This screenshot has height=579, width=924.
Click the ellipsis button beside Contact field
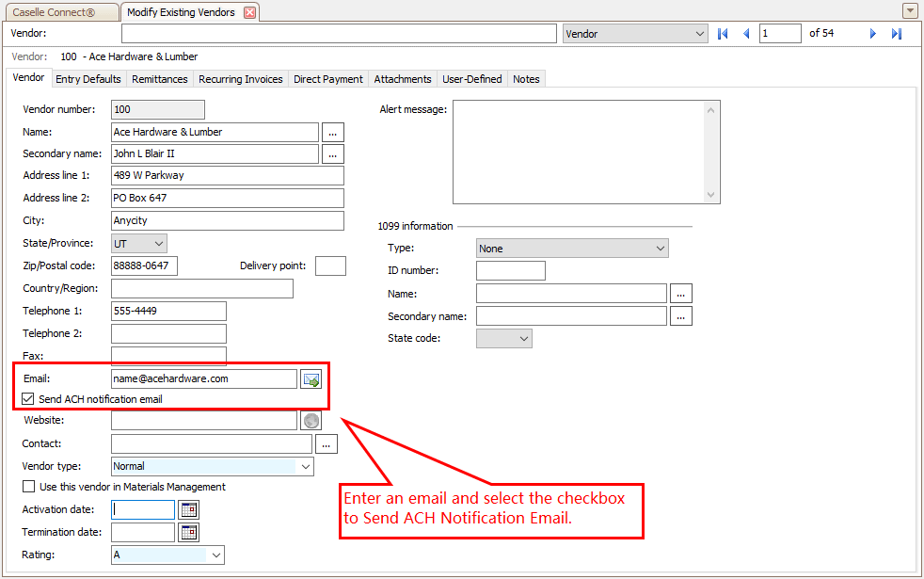pos(327,444)
